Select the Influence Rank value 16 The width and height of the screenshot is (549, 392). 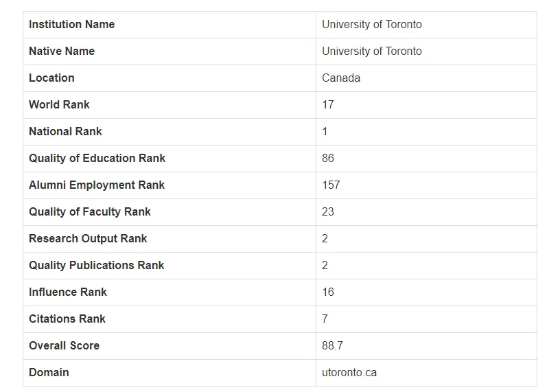coord(328,292)
